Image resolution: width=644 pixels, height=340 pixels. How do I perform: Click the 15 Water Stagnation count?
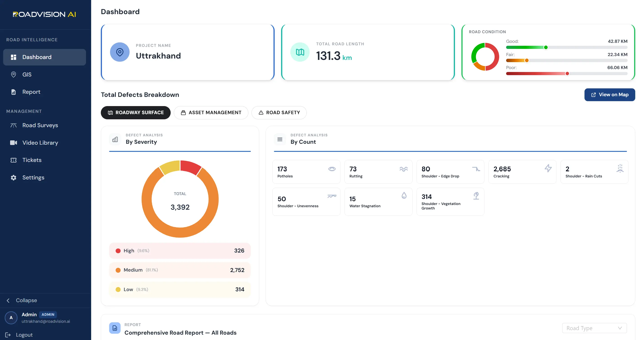pyautogui.click(x=353, y=199)
